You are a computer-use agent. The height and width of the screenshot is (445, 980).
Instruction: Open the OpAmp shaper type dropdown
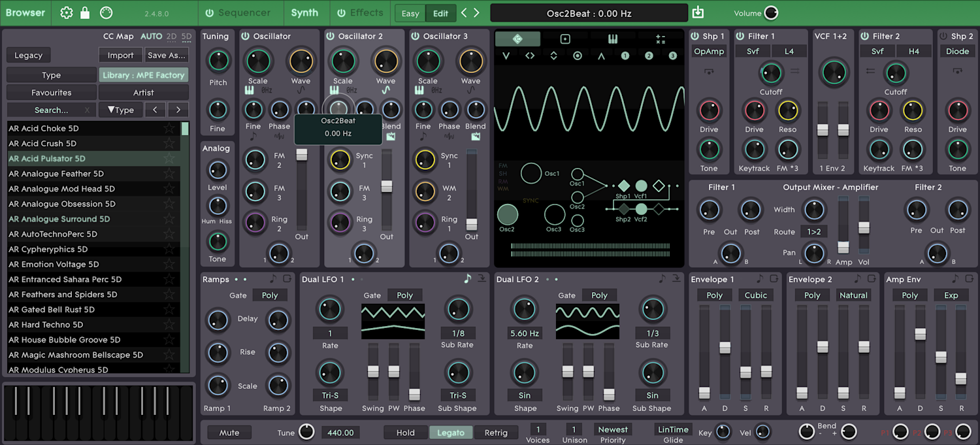click(x=709, y=51)
